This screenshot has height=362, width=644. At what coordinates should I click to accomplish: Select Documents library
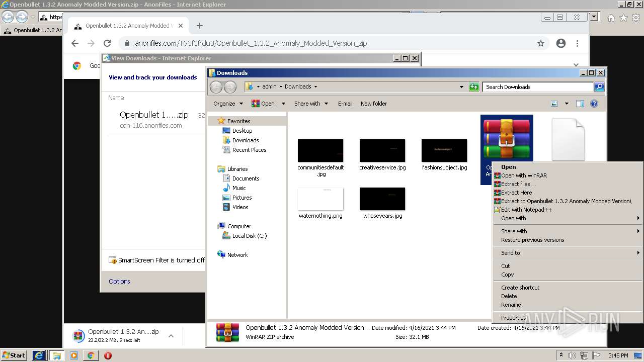pos(246,178)
